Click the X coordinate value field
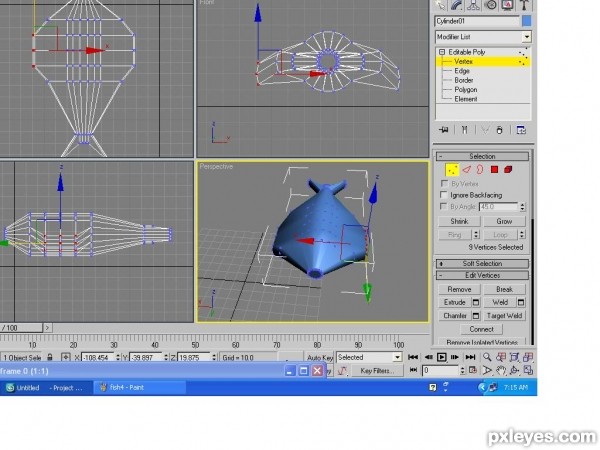Screen dimensions: 600x450 tap(98, 357)
